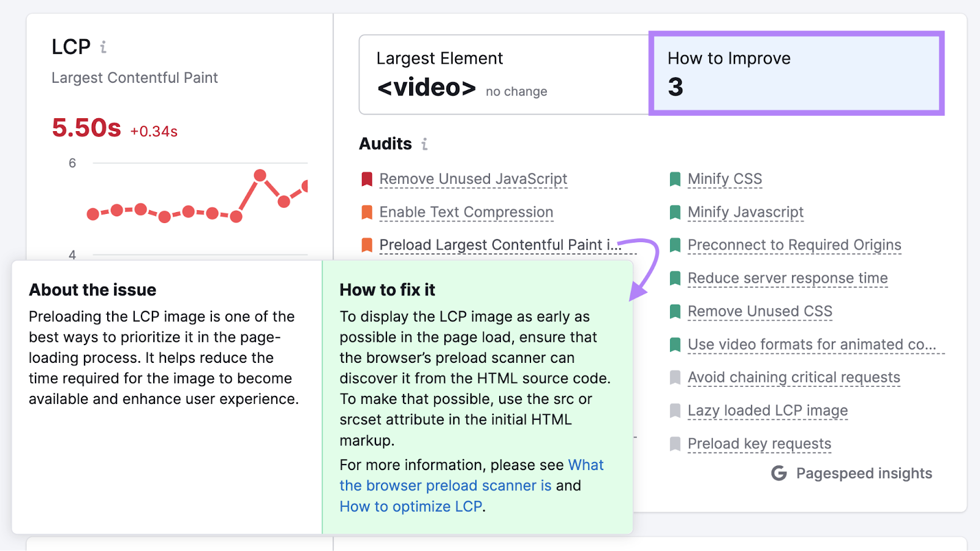Screen dimensions: 980x551
Task: Click orange flag icon for Enable Text Compression
Action: pyautogui.click(x=367, y=212)
